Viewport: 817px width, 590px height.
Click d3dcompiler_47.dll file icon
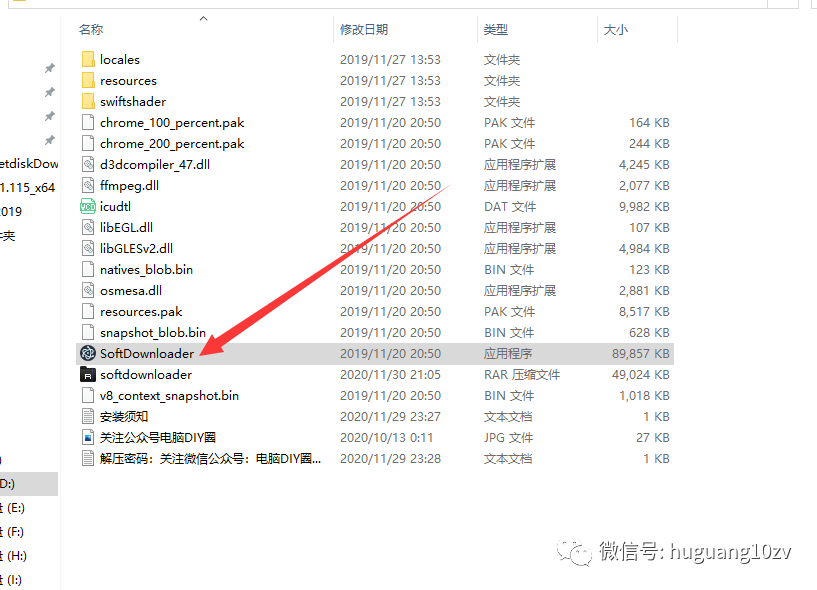[x=88, y=164]
